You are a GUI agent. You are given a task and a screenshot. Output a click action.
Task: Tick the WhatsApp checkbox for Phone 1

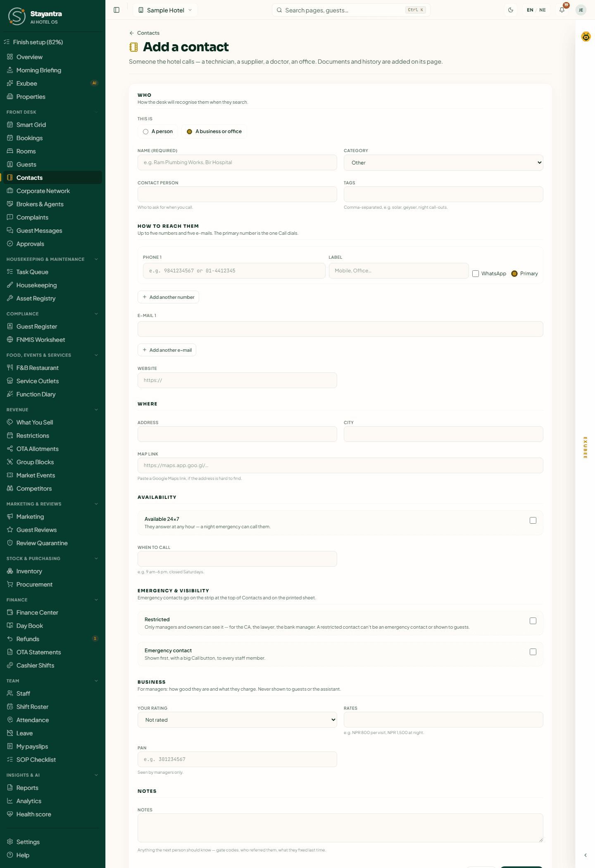476,274
